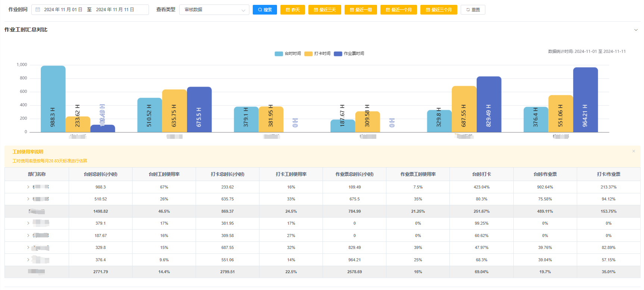This screenshot has height=290, width=644.
Task: Filter by 昨天
Action: pos(293,10)
